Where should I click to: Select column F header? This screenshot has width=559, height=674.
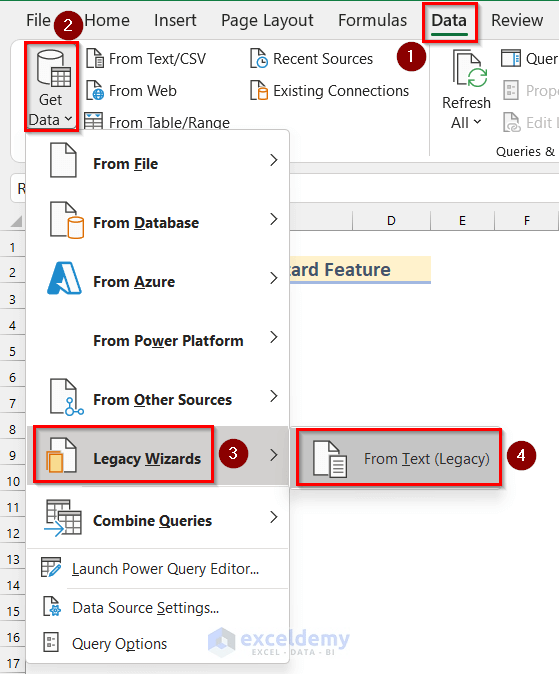coord(527,221)
